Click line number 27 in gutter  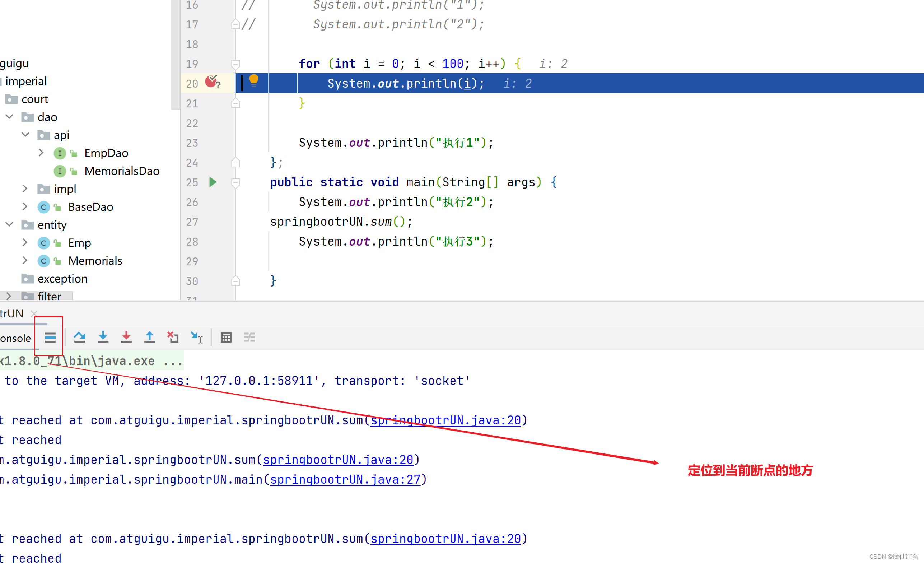pos(192,222)
